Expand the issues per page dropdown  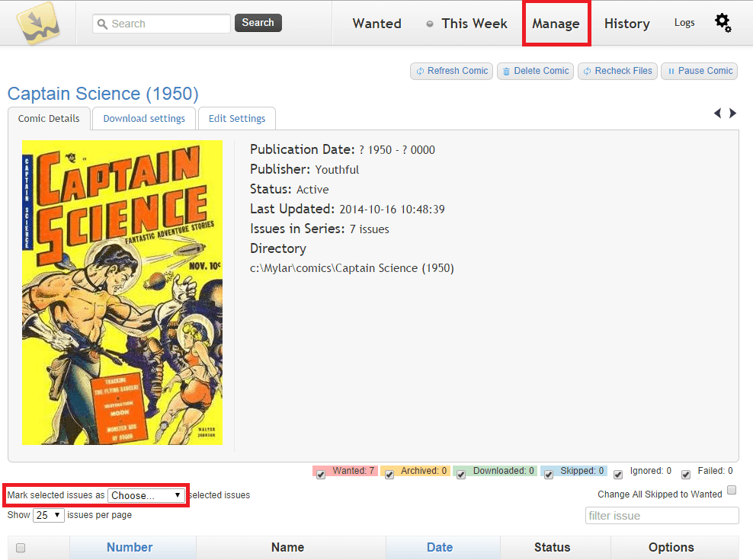[48, 515]
